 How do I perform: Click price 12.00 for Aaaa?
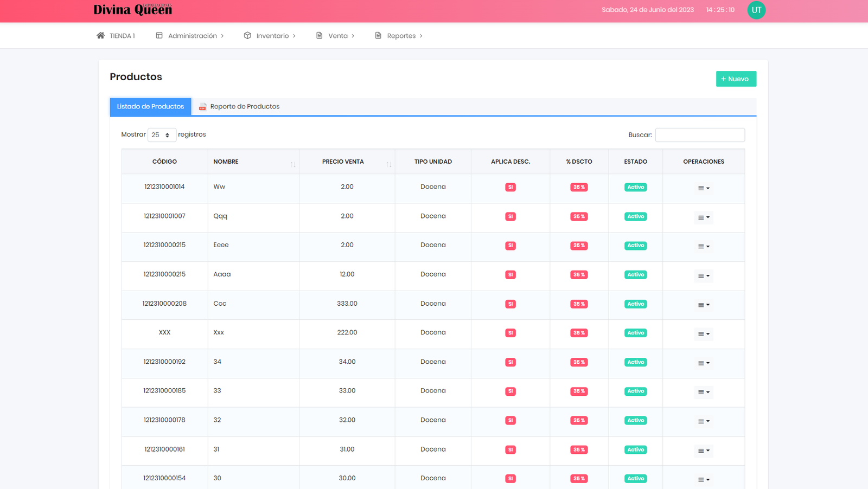pyautogui.click(x=347, y=274)
